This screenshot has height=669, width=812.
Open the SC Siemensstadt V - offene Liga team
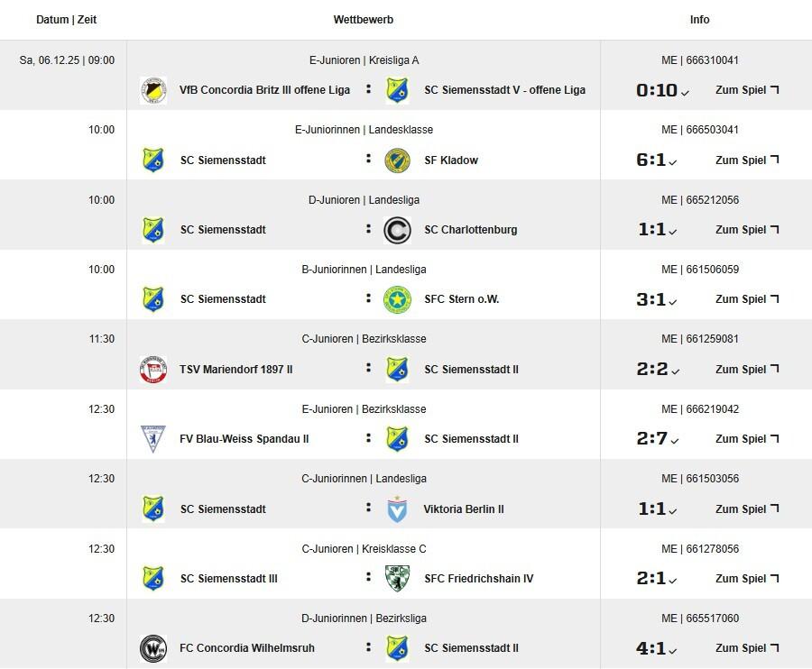click(504, 90)
